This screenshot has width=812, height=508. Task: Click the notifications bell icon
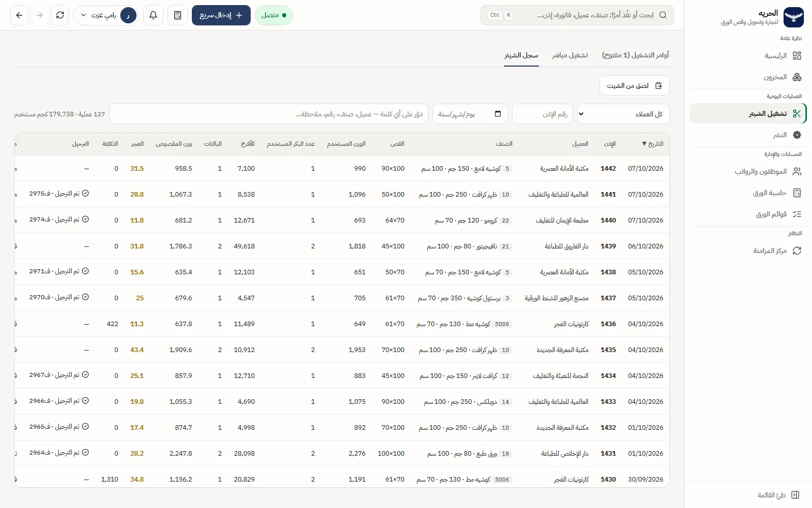(153, 15)
